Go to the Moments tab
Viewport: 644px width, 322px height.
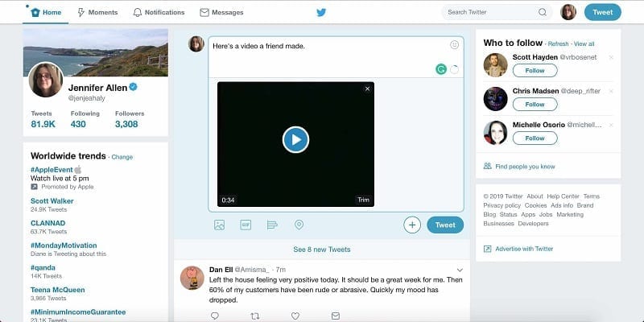point(97,12)
